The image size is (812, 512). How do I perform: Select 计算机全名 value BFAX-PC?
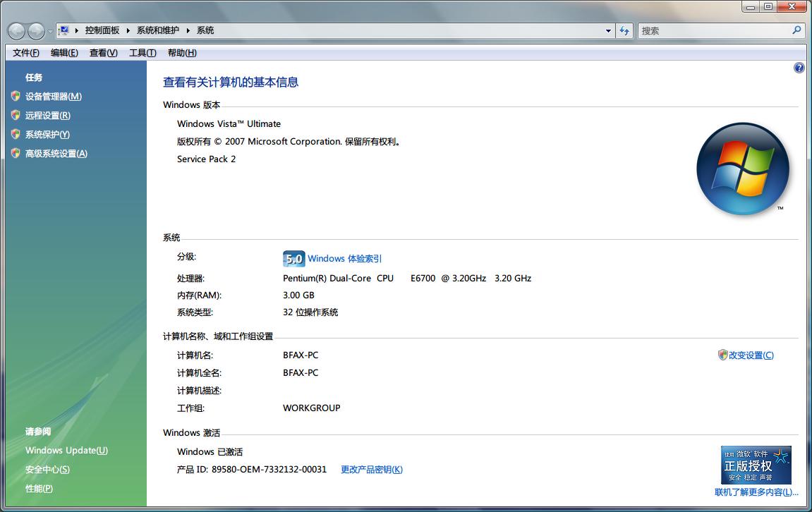tap(301, 373)
